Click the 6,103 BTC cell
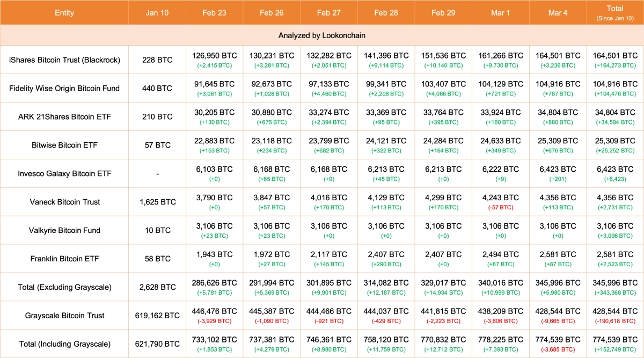Image resolution: width=644 pixels, height=358 pixels. pos(214,173)
